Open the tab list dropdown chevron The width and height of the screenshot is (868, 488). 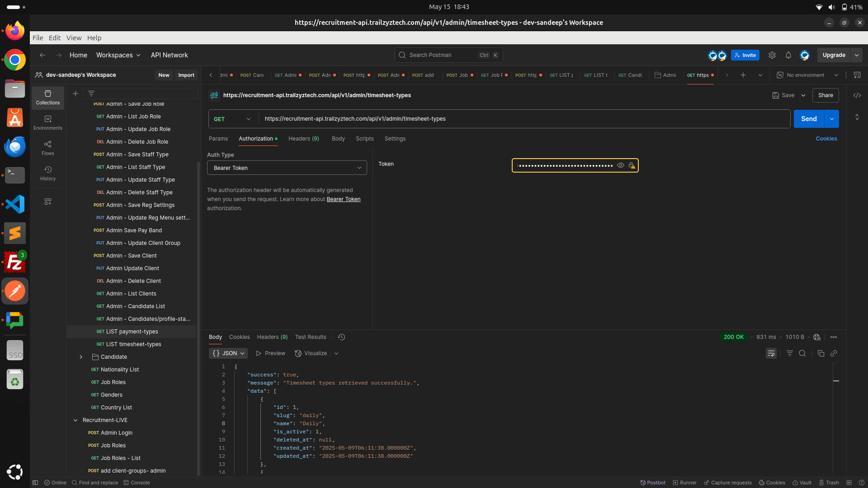click(x=760, y=75)
